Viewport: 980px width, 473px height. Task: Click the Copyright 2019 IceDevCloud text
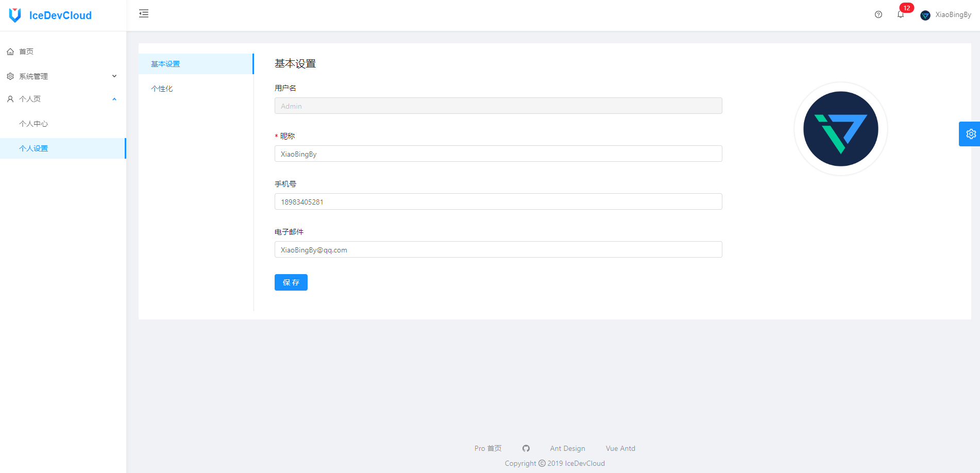[555, 463]
